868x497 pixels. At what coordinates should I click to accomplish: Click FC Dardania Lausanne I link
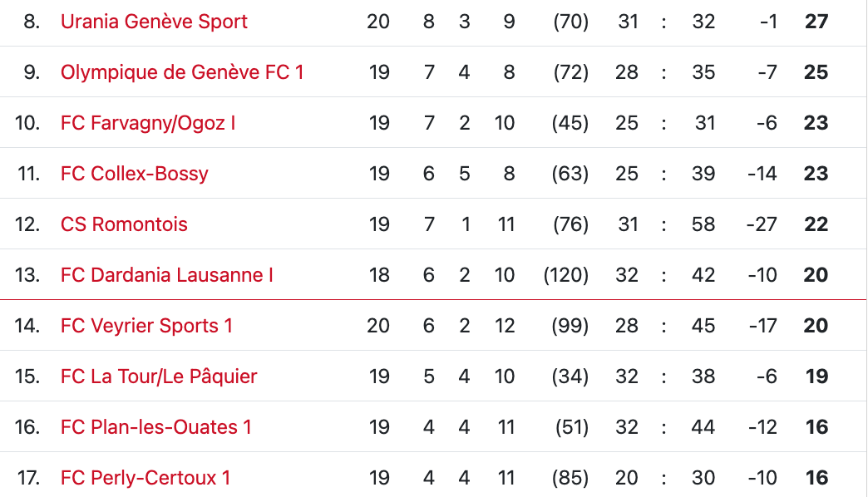[x=167, y=275]
